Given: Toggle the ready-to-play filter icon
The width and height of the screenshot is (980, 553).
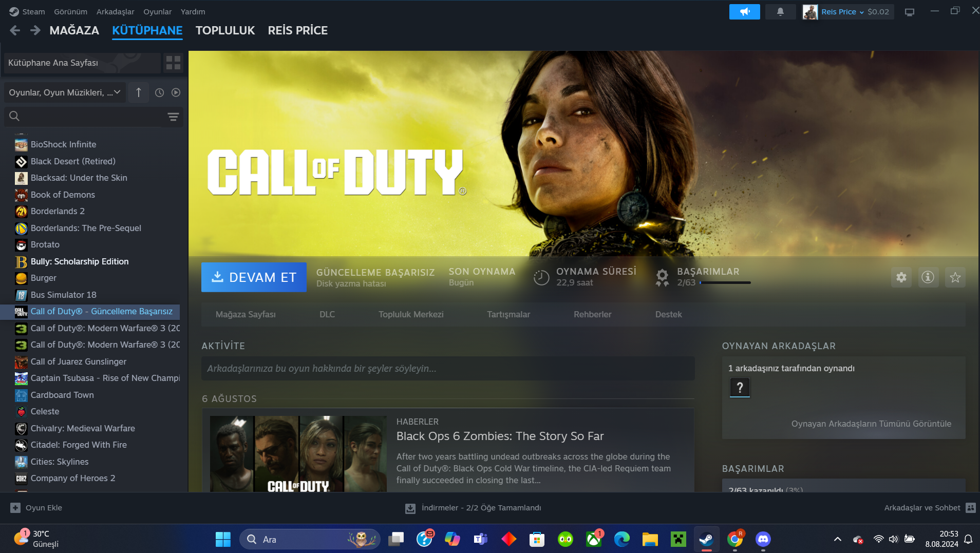Looking at the screenshot, I should (x=176, y=92).
